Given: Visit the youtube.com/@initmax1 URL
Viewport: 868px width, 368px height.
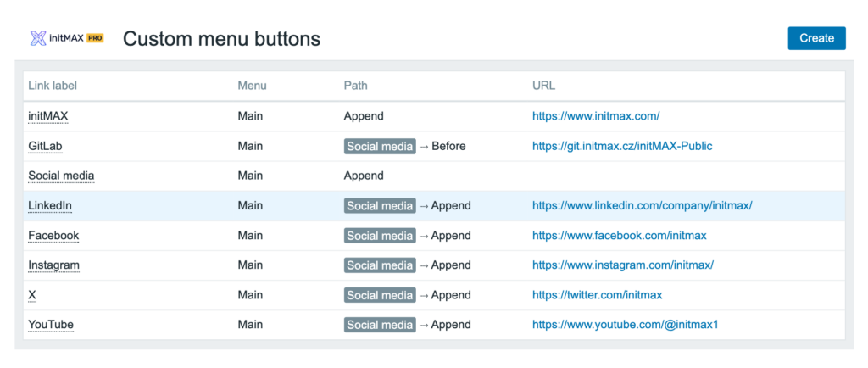Looking at the screenshot, I should [x=625, y=324].
